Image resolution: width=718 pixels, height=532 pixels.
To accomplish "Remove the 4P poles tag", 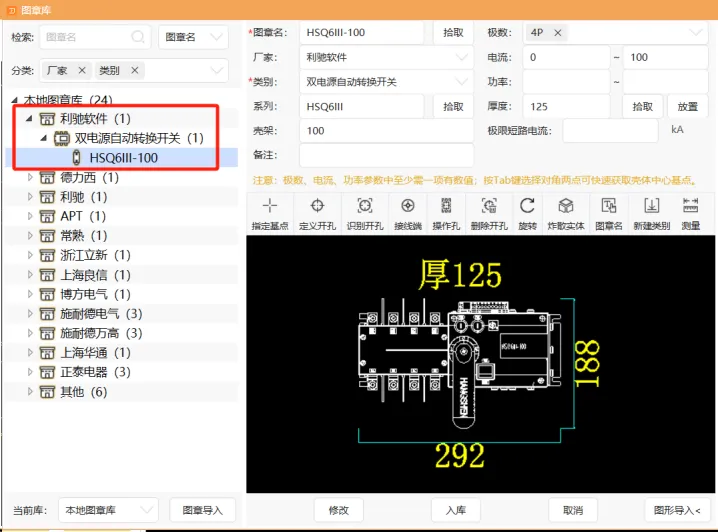I will 558,33.
